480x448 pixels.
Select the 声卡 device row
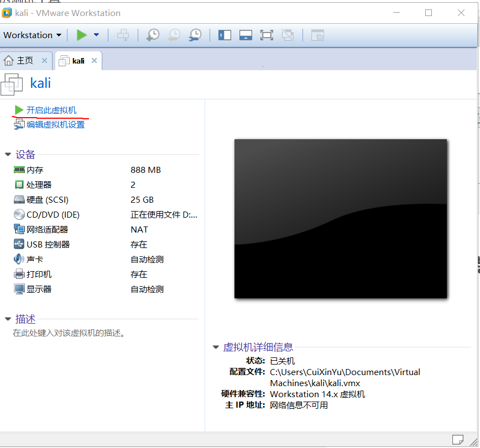click(x=106, y=259)
